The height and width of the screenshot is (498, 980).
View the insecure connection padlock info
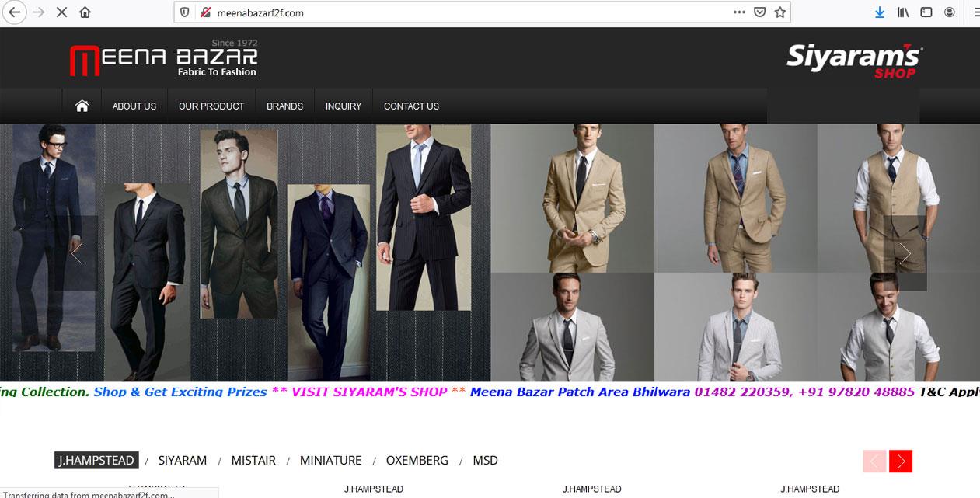click(205, 12)
